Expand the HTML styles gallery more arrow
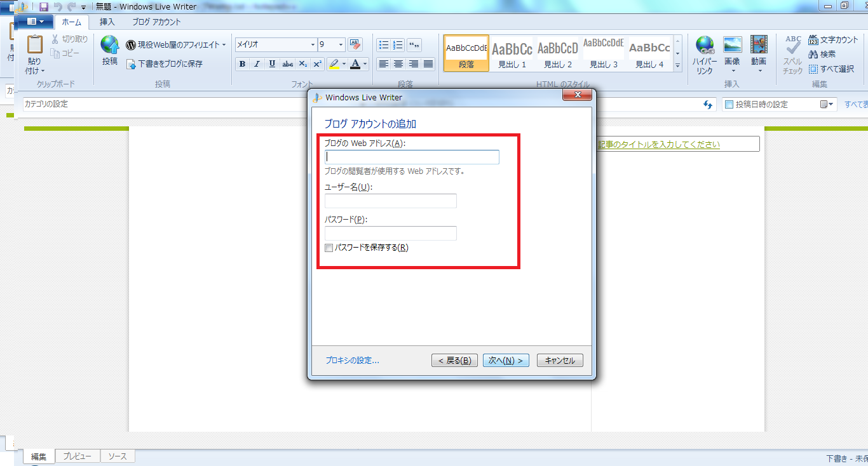Image resolution: width=868 pixels, height=466 pixels. click(x=677, y=65)
